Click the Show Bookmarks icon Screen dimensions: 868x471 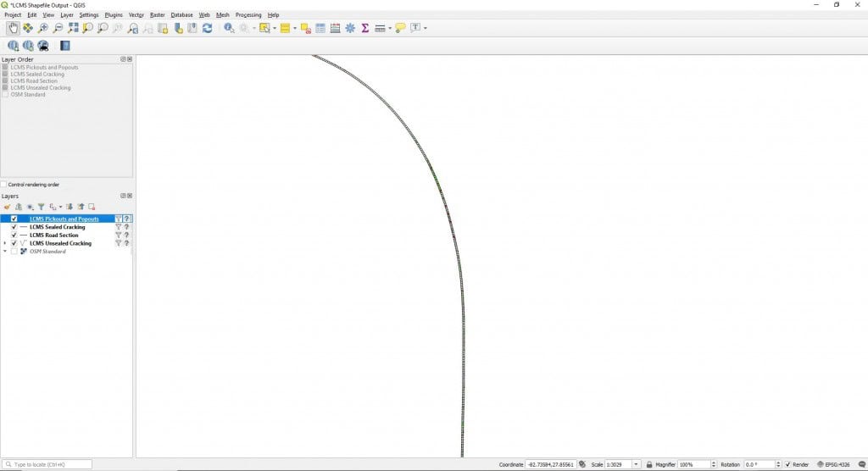(x=192, y=28)
